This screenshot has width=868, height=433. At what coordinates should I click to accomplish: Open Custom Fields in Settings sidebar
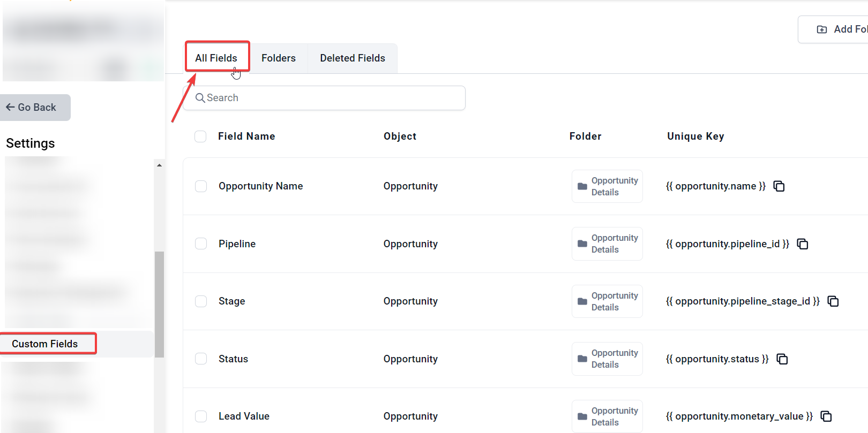[46, 344]
